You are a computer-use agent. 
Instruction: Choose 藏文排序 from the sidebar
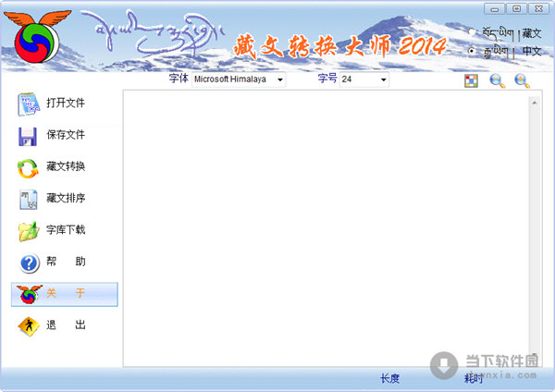[x=66, y=198]
